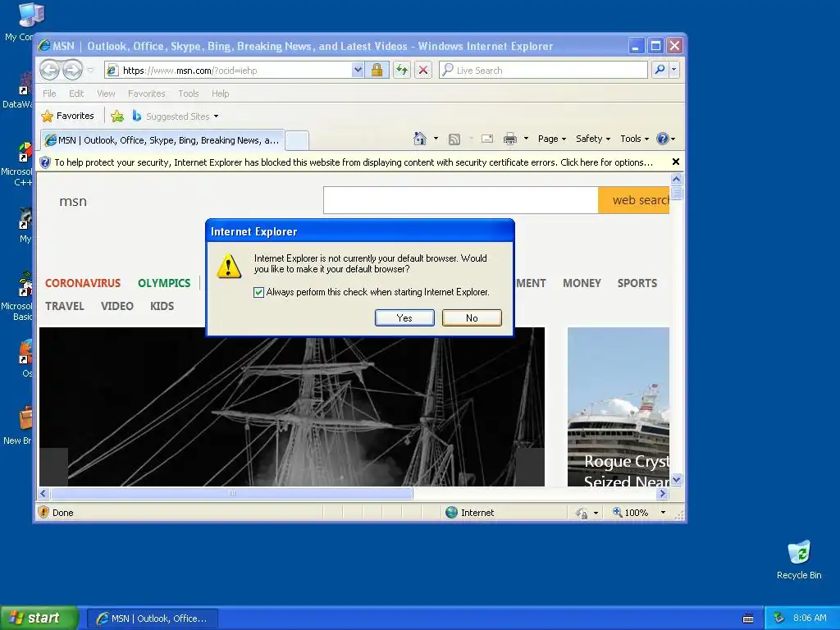Click vertical scrollbar down arrow
The height and width of the screenshot is (630, 840).
(x=677, y=479)
